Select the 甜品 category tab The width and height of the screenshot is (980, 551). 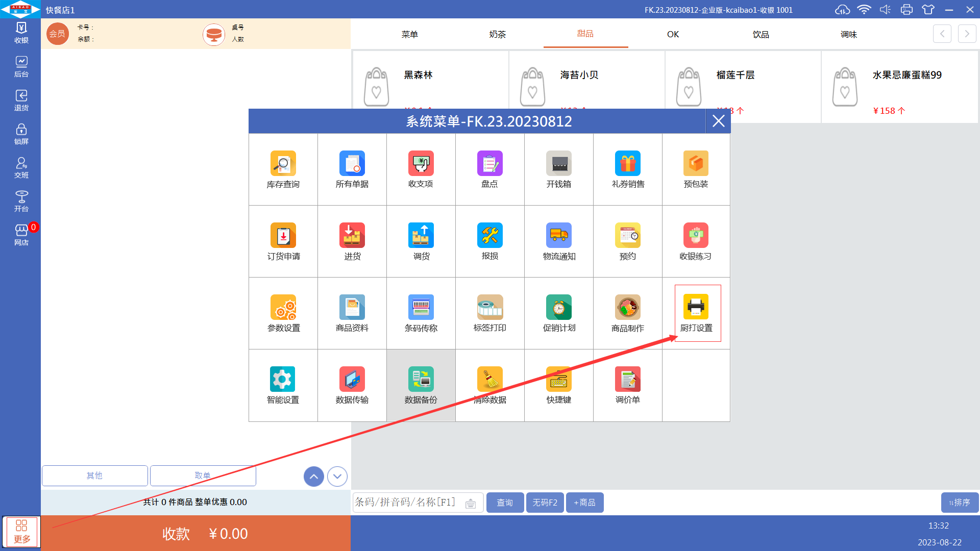click(x=585, y=34)
